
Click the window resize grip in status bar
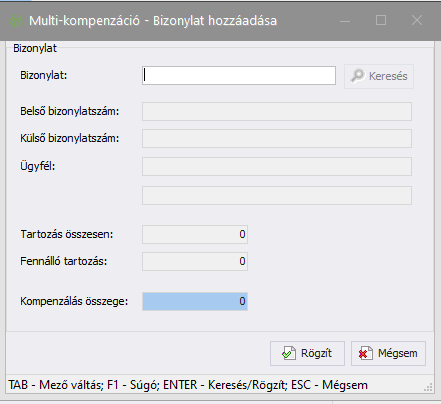tap(428, 387)
